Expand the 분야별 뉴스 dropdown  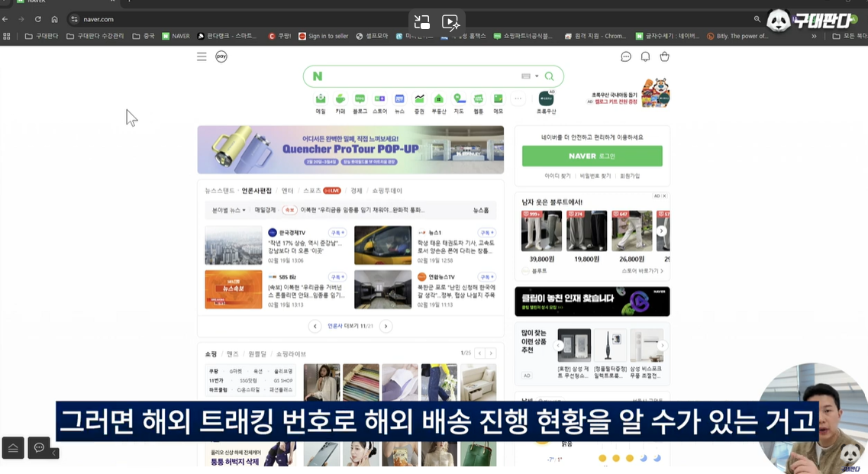[x=228, y=211]
